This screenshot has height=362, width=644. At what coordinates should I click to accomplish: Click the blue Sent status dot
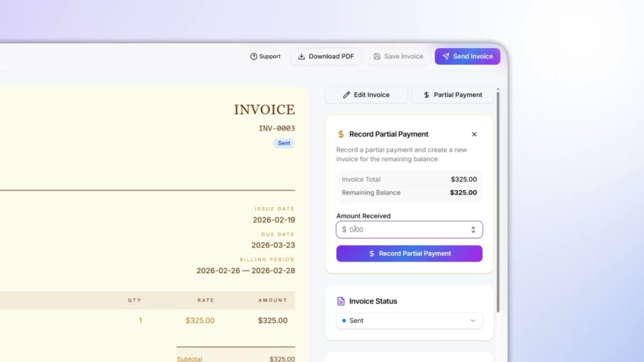click(344, 320)
